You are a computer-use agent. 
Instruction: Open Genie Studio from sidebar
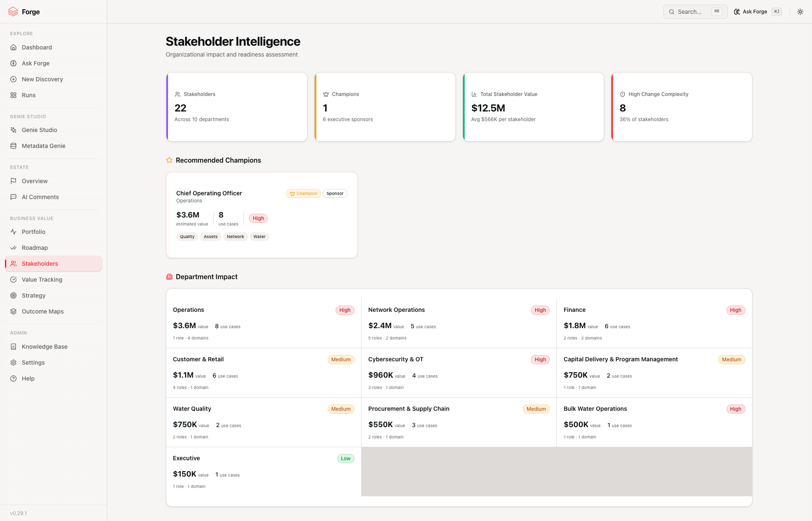[54, 130]
